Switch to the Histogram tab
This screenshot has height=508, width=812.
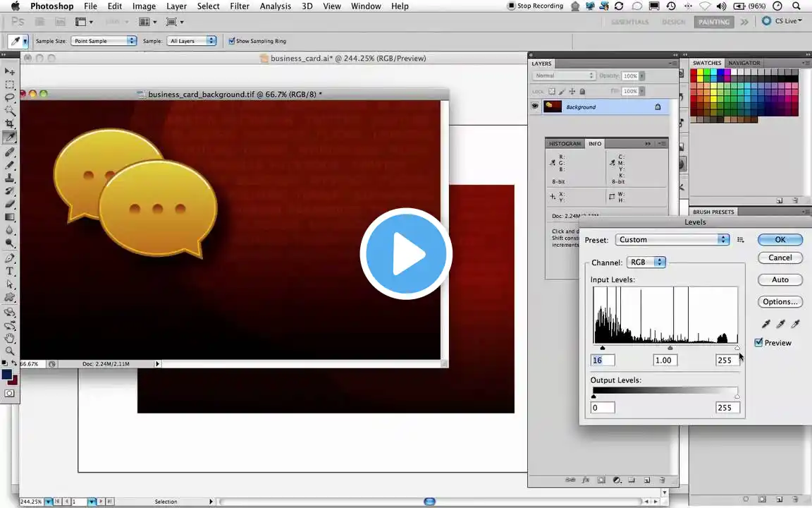click(565, 144)
